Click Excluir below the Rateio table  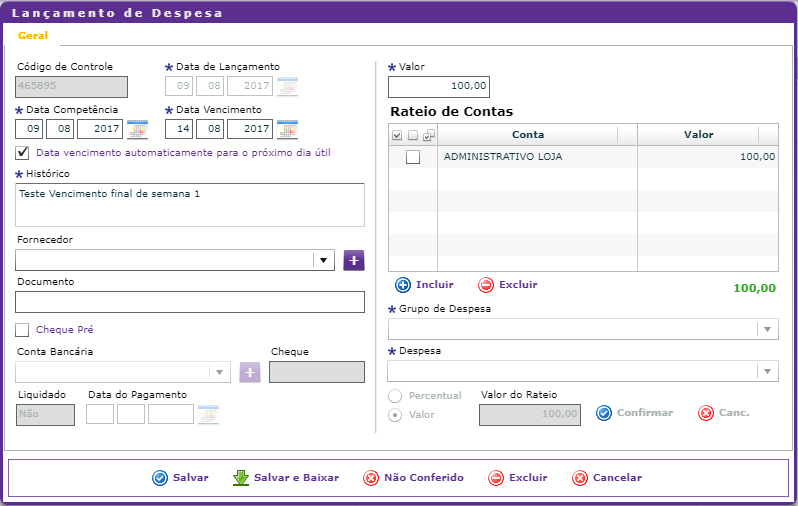[x=508, y=285]
